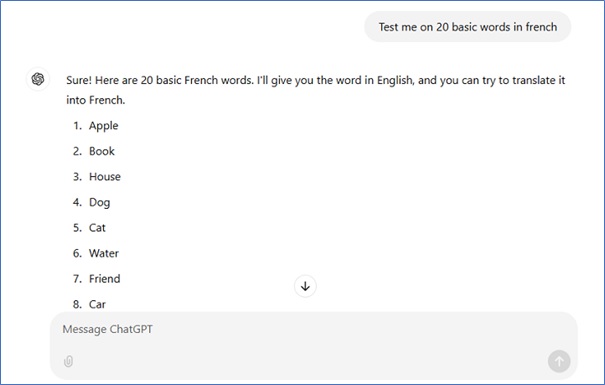Screen dimensions: 605x385
Task: Select the Water list entry
Action: 104,253
